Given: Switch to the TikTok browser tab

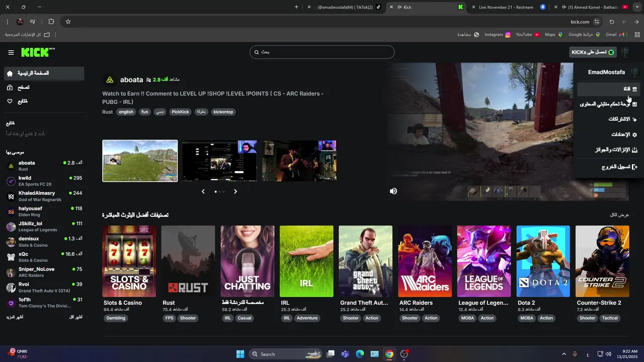Looking at the screenshot, I should pyautogui.click(x=345, y=7).
